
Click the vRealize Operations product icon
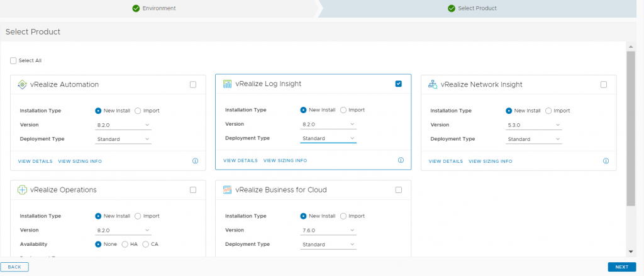pos(22,190)
